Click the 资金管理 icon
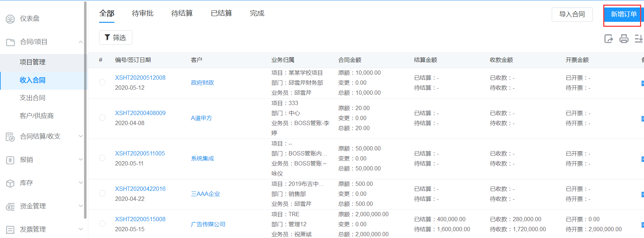The image size is (644, 238). tap(10, 207)
